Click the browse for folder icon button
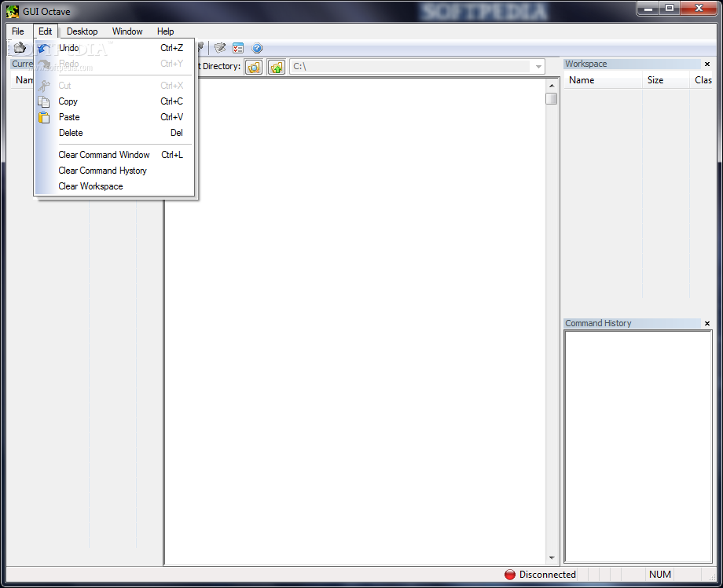This screenshot has height=588, width=723. (x=254, y=68)
